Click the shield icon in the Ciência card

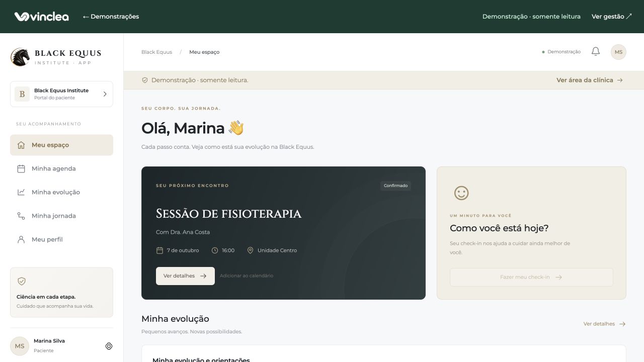[22, 282]
